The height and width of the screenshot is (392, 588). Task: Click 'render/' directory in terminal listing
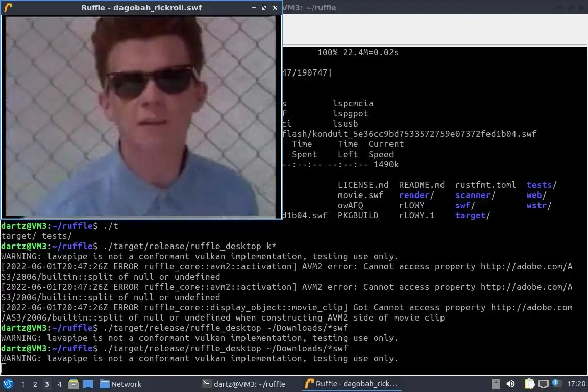click(x=416, y=195)
